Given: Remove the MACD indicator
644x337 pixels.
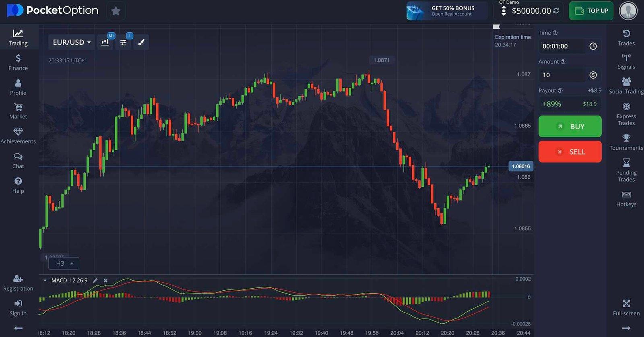Looking at the screenshot, I should [105, 280].
